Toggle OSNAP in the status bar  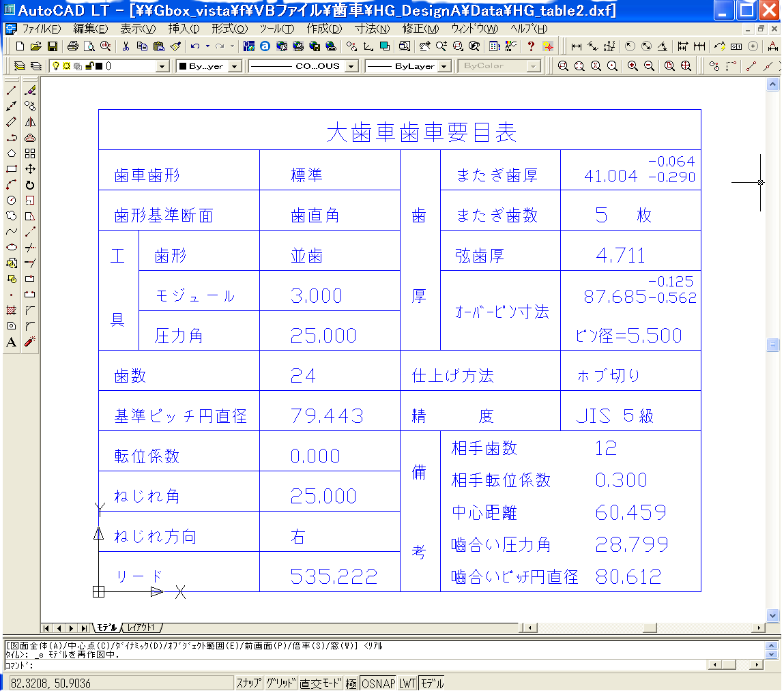point(378,683)
